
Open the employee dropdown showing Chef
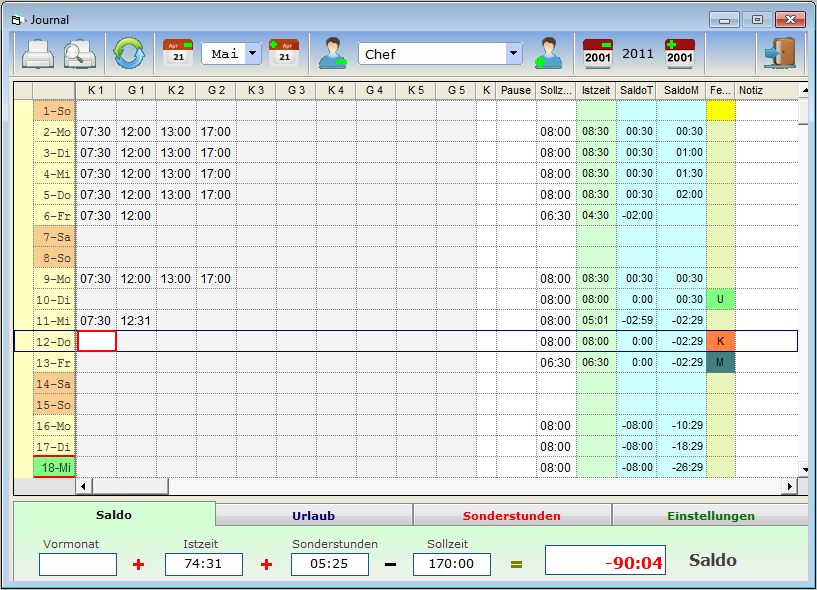pos(514,53)
